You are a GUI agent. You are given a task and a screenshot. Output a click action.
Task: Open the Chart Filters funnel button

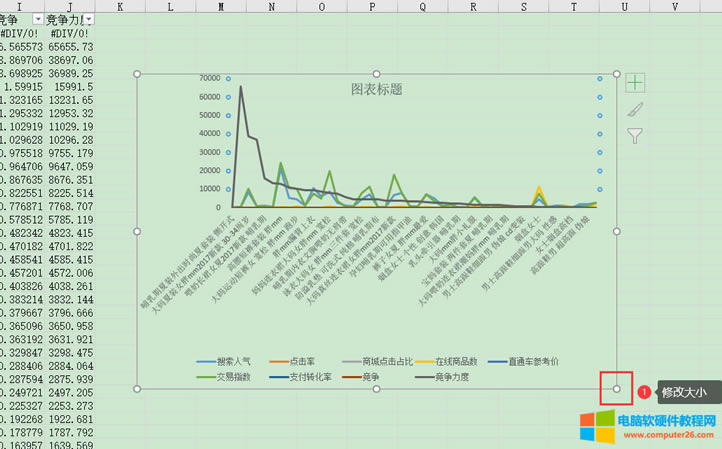(635, 136)
